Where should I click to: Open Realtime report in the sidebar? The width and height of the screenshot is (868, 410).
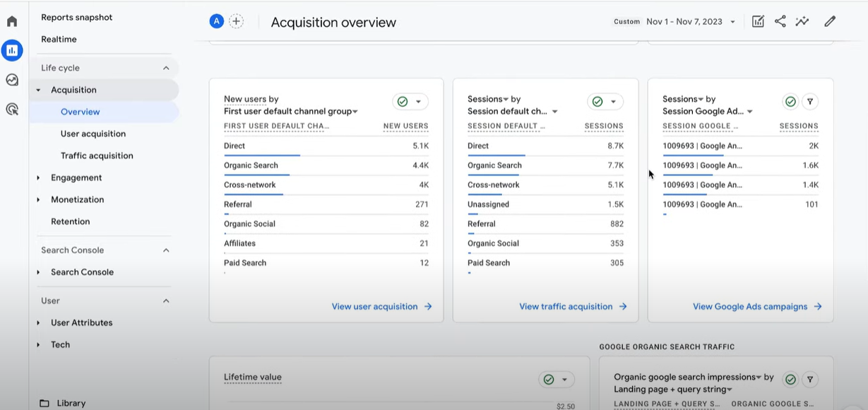[59, 39]
